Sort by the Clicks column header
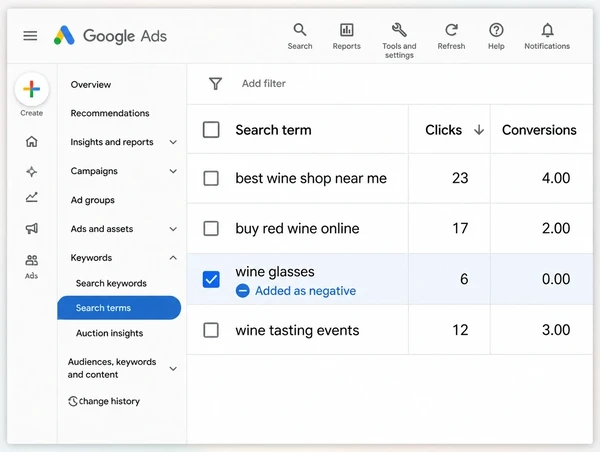600x452 pixels. pyautogui.click(x=443, y=130)
